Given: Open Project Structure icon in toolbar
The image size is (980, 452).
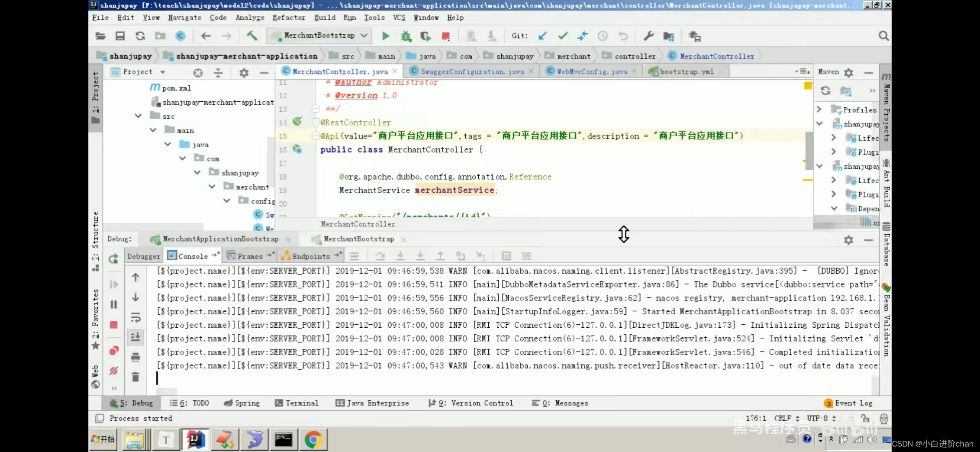Looking at the screenshot, I should (669, 36).
